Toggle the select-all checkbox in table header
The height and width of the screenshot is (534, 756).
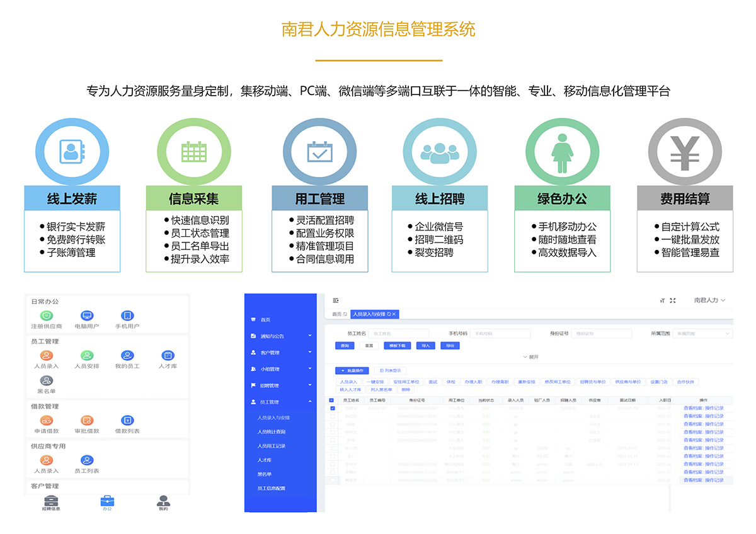coord(332,400)
